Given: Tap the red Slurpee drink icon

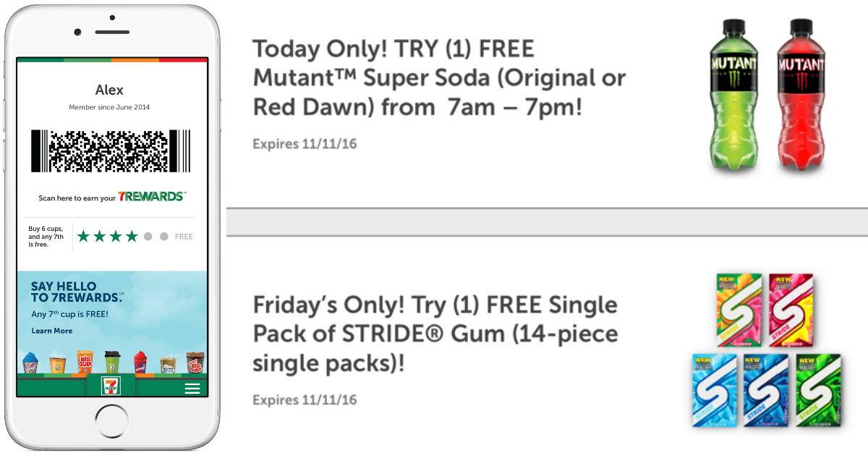Looking at the screenshot, I should (141, 363).
